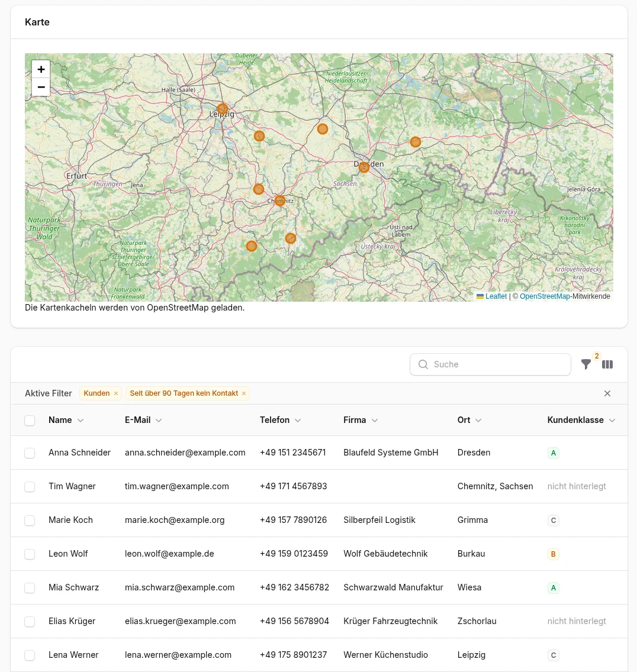Focus the Suche search field

coord(490,364)
